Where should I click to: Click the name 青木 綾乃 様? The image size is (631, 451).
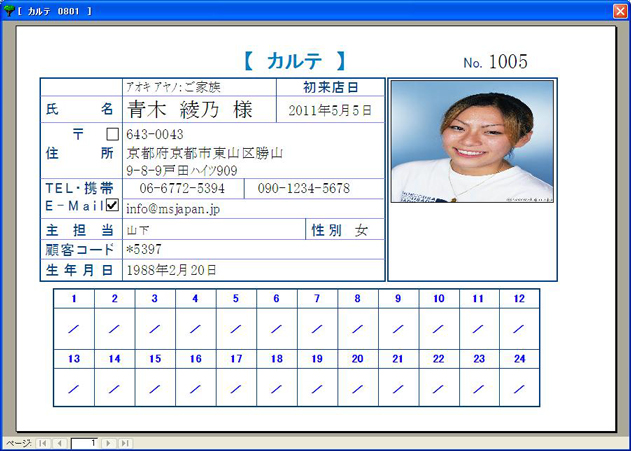[190, 109]
